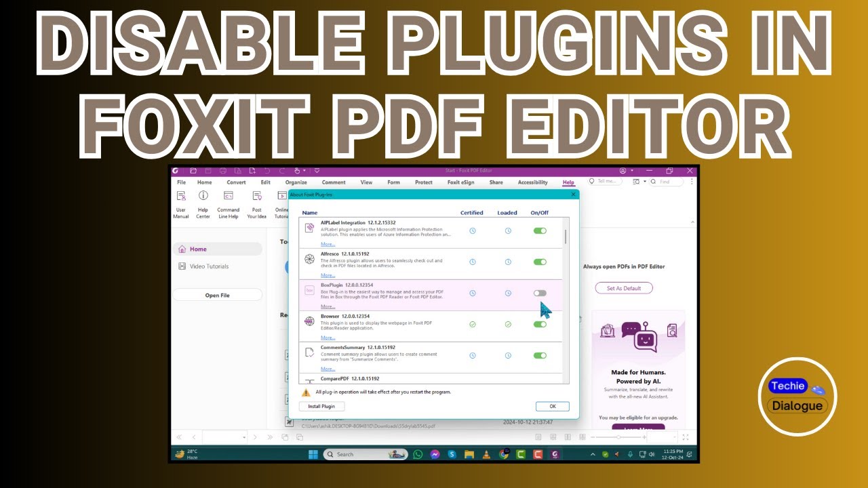Turn on the BoxPlugin toggle

pyautogui.click(x=540, y=293)
